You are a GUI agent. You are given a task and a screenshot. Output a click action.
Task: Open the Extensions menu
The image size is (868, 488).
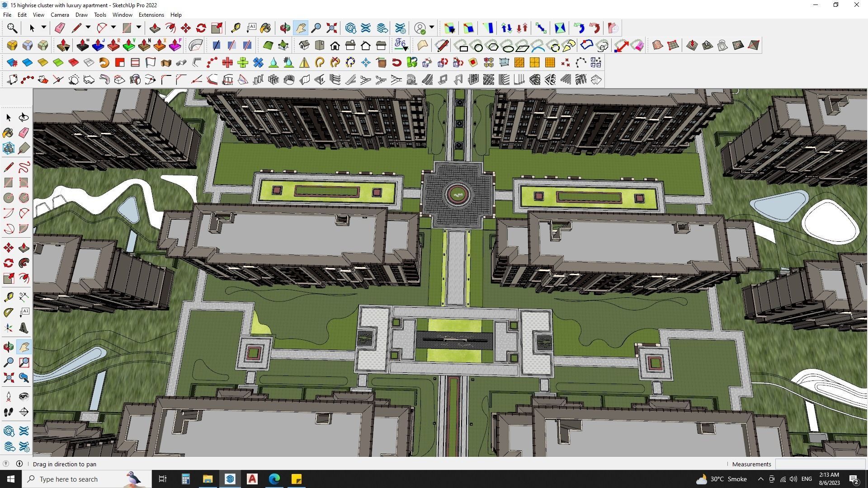[x=151, y=15]
